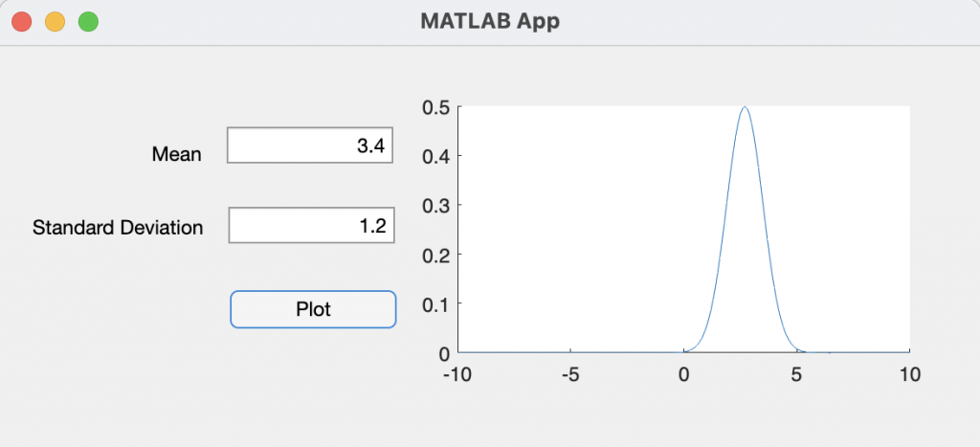Click the 0.5 y-axis tick label

[435, 107]
